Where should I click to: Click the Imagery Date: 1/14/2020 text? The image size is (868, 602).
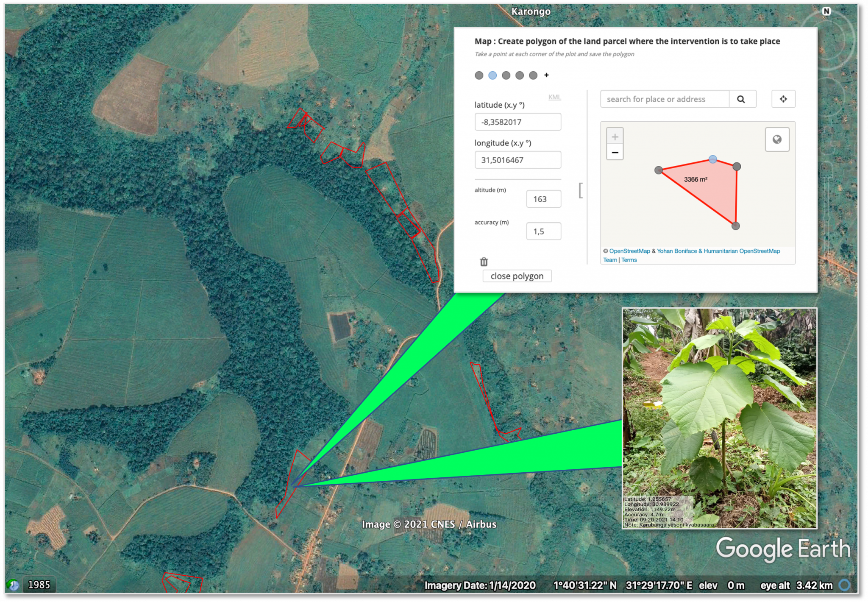480,585
